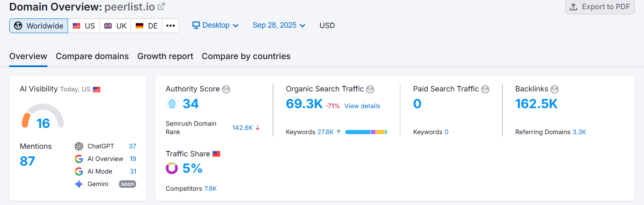
Task: Click the globe icon beside Organic Search Traffic
Action: pyautogui.click(x=370, y=89)
